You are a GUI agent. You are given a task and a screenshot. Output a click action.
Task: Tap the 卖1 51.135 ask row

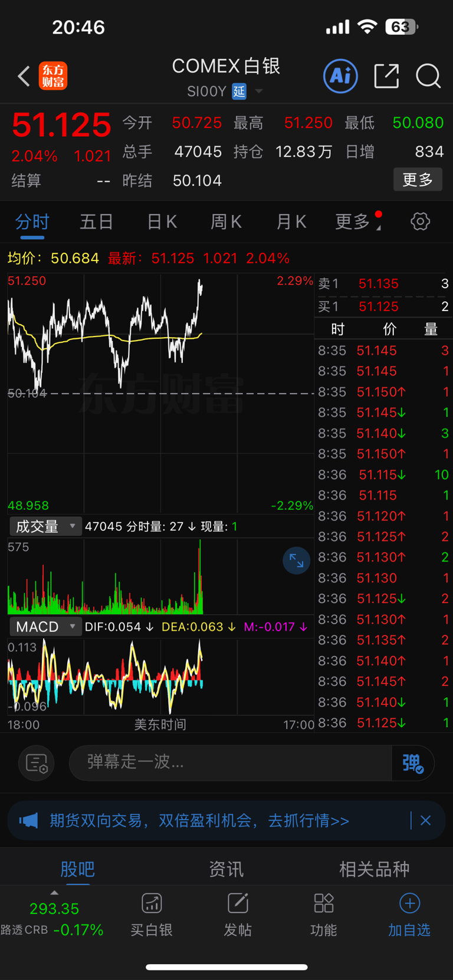(383, 284)
